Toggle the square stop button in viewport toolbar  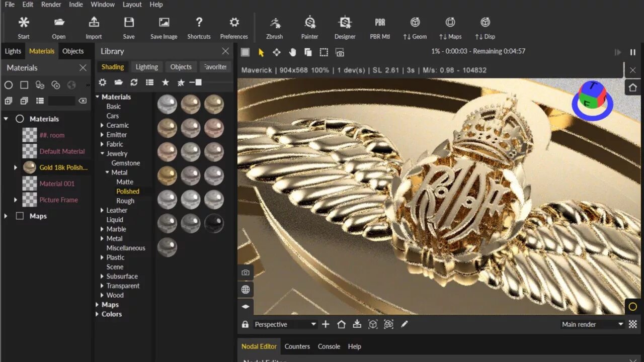245,52
